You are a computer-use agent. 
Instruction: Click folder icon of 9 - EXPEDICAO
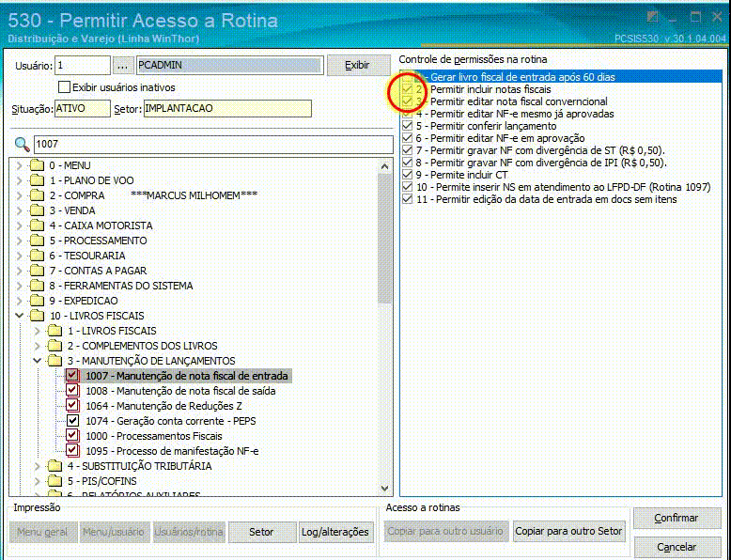37,301
